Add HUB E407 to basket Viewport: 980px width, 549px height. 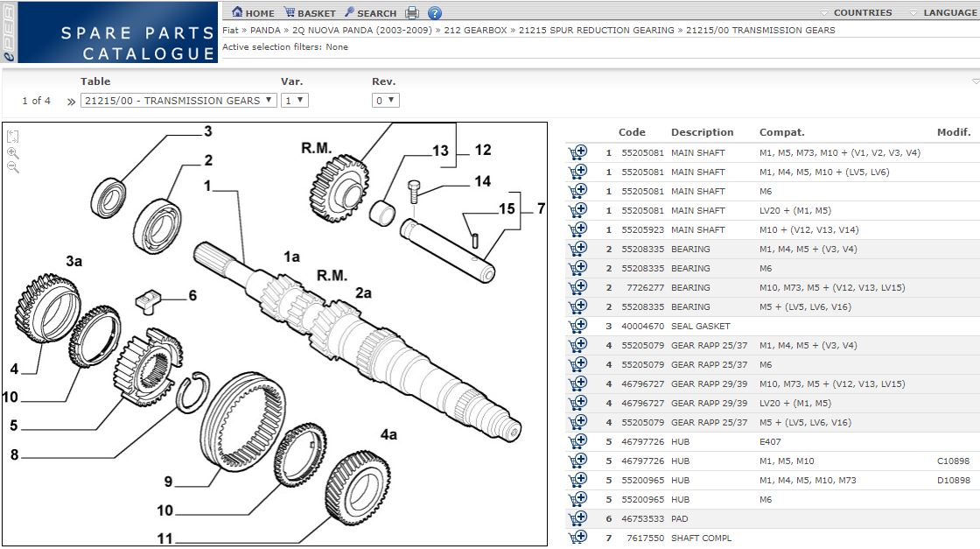pyautogui.click(x=577, y=441)
